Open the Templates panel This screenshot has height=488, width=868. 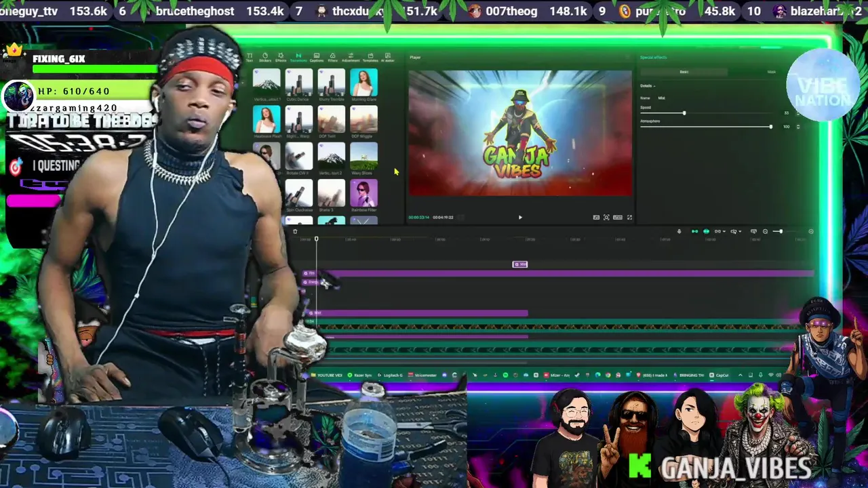[x=370, y=57]
